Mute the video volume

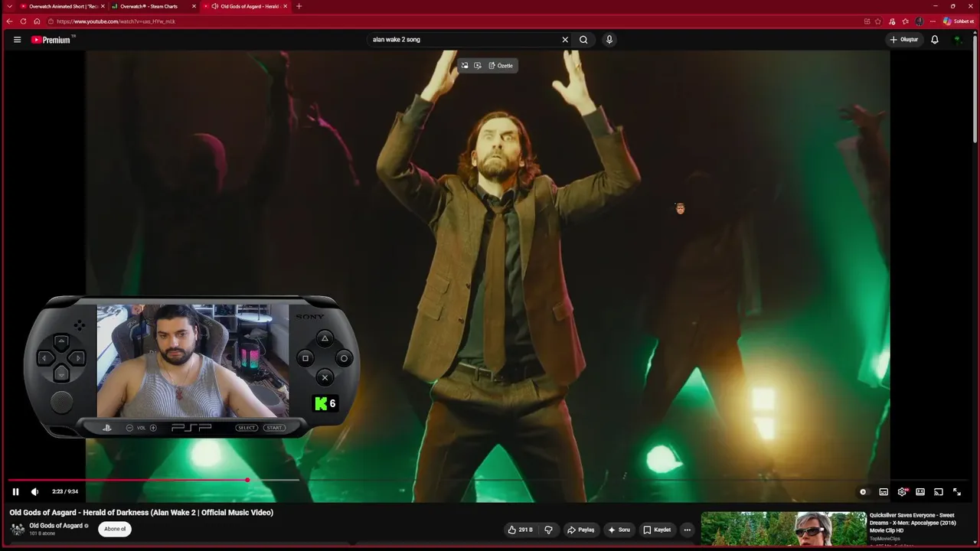pos(34,492)
